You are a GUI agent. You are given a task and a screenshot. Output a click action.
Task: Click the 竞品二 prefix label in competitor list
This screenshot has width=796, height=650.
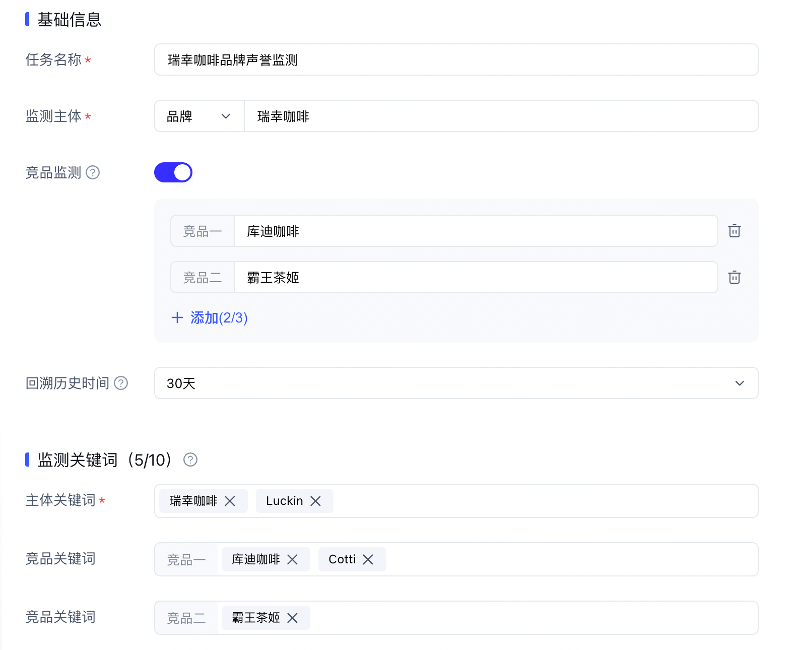coord(203,278)
